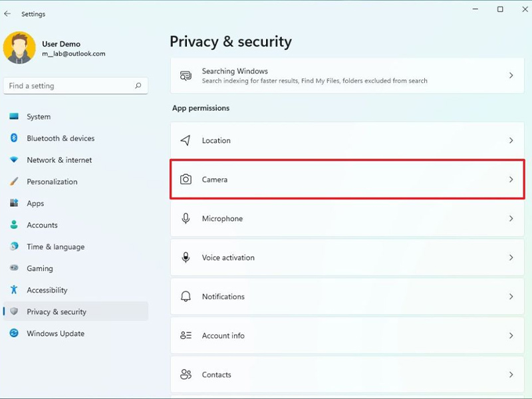This screenshot has height=399, width=532.
Task: Click the Voice activation icon
Action: coord(186,257)
